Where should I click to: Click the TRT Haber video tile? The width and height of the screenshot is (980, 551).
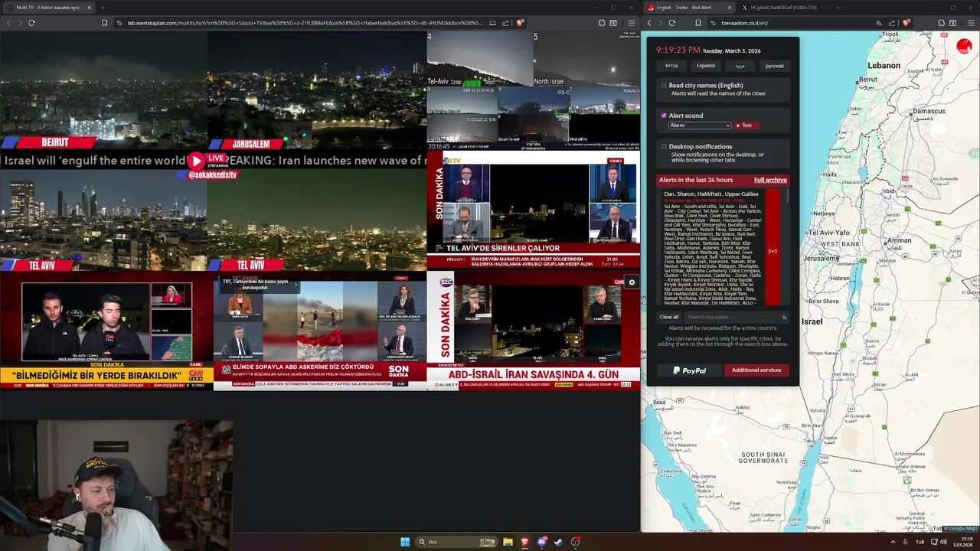tap(320, 333)
